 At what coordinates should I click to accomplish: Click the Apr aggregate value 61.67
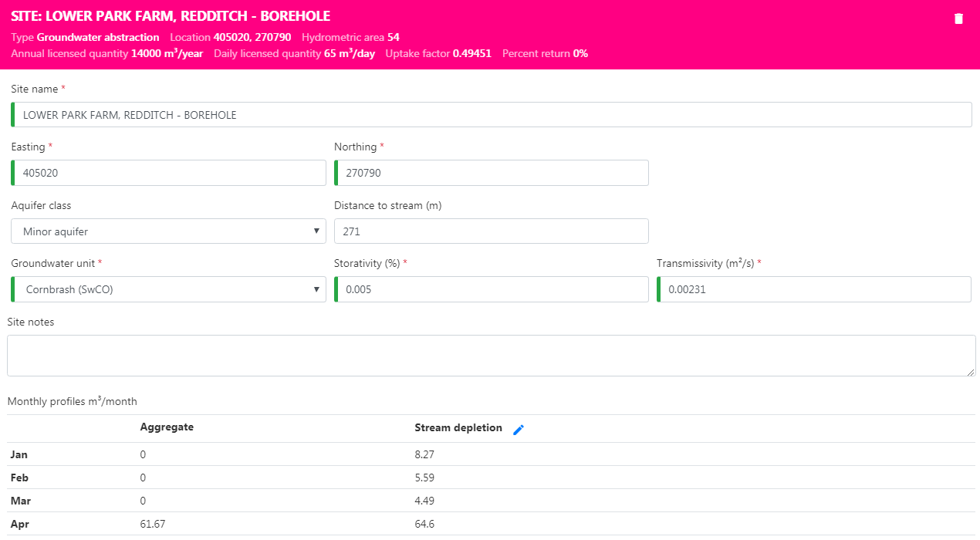pos(153,525)
